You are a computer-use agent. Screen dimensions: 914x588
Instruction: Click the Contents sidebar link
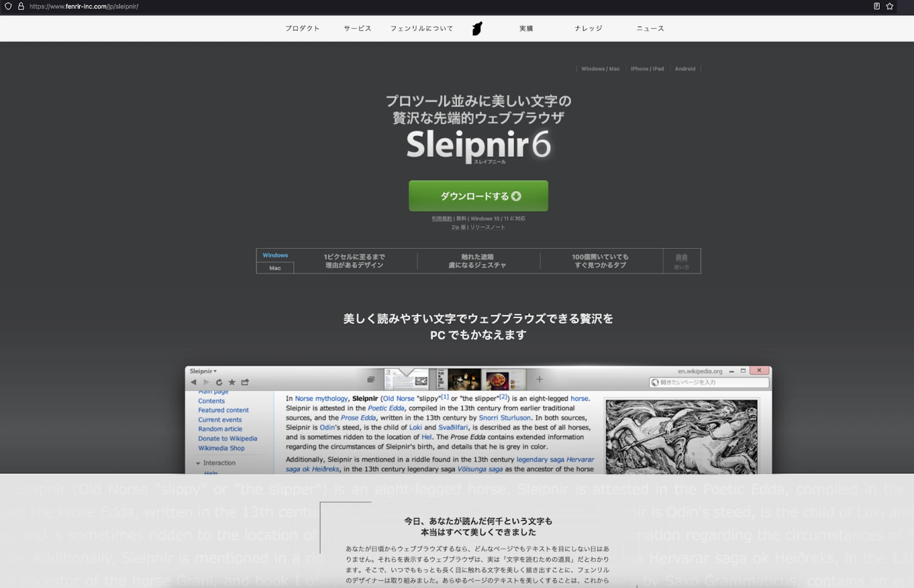point(211,401)
